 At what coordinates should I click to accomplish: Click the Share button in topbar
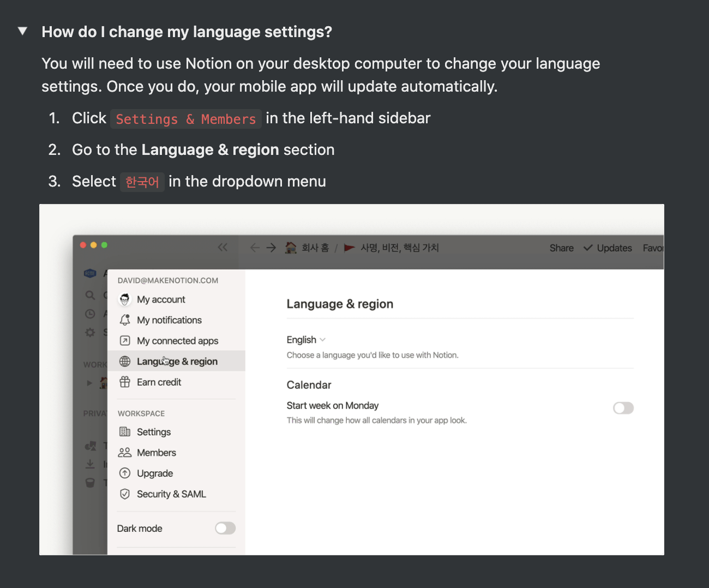click(562, 248)
